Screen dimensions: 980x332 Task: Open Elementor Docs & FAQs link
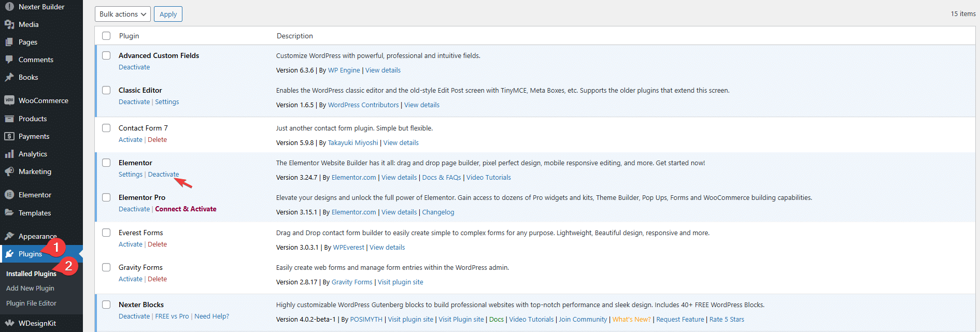[442, 178]
